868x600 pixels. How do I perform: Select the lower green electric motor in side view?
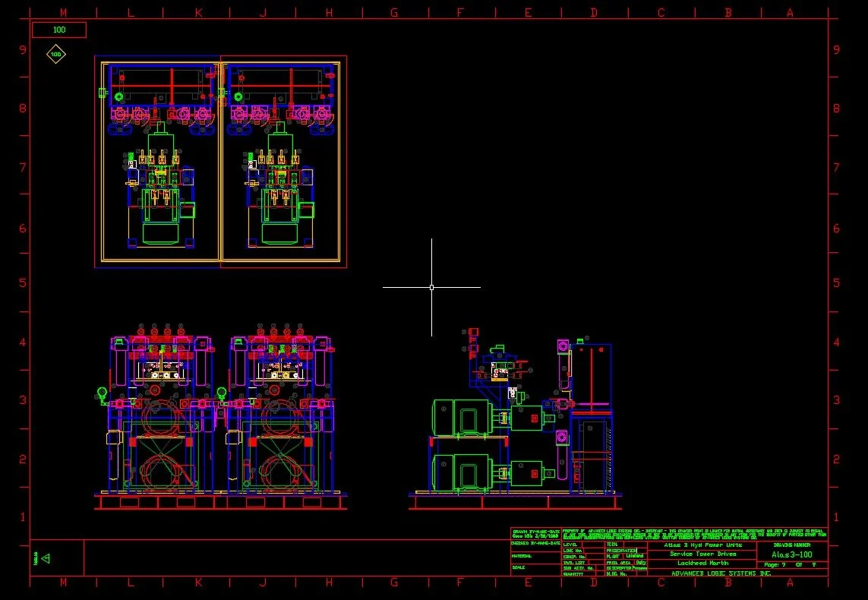coord(462,473)
